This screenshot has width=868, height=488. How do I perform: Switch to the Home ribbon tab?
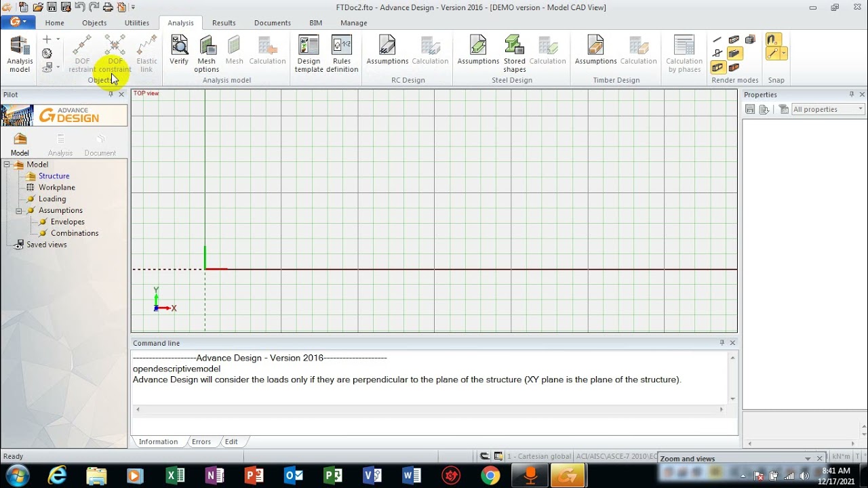click(55, 22)
